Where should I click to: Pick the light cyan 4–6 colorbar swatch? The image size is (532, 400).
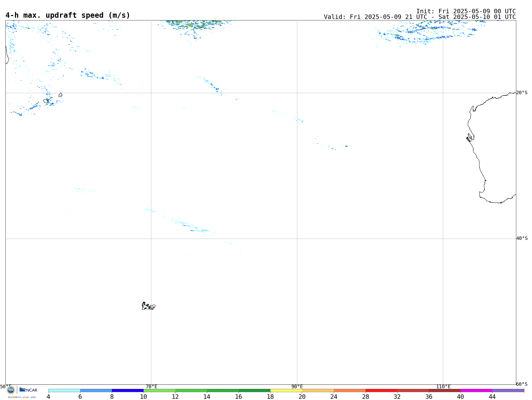[x=64, y=391]
